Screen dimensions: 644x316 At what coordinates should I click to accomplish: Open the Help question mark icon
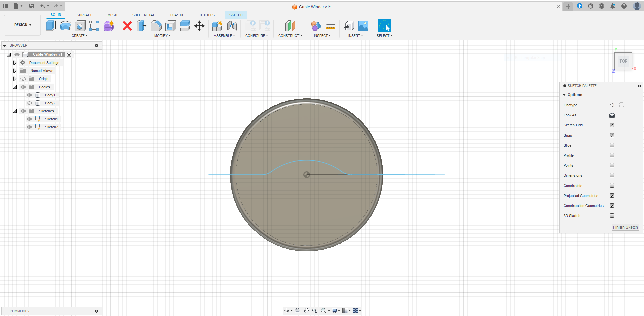pos(624,6)
